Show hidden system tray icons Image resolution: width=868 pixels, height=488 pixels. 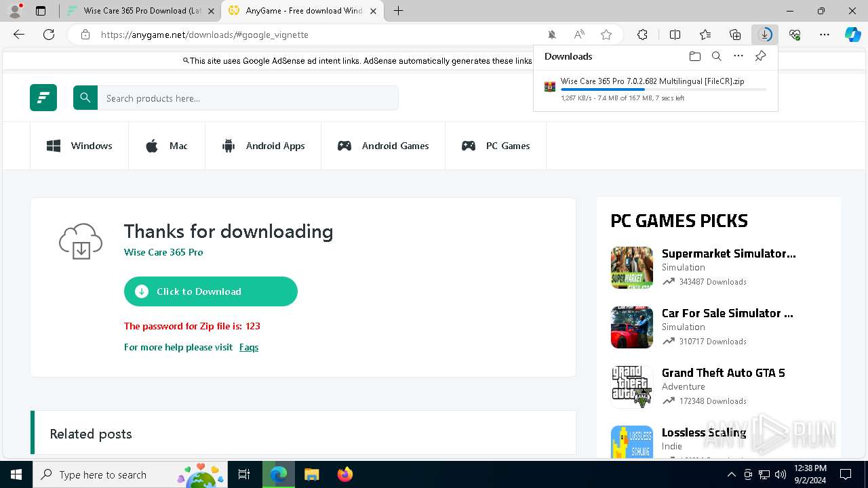pyautogui.click(x=731, y=474)
